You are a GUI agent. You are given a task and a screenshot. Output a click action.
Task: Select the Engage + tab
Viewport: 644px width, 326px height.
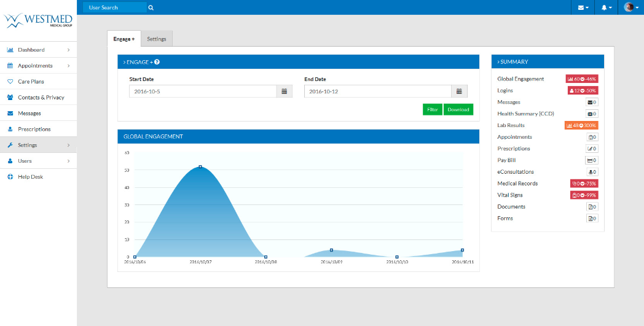(x=124, y=39)
